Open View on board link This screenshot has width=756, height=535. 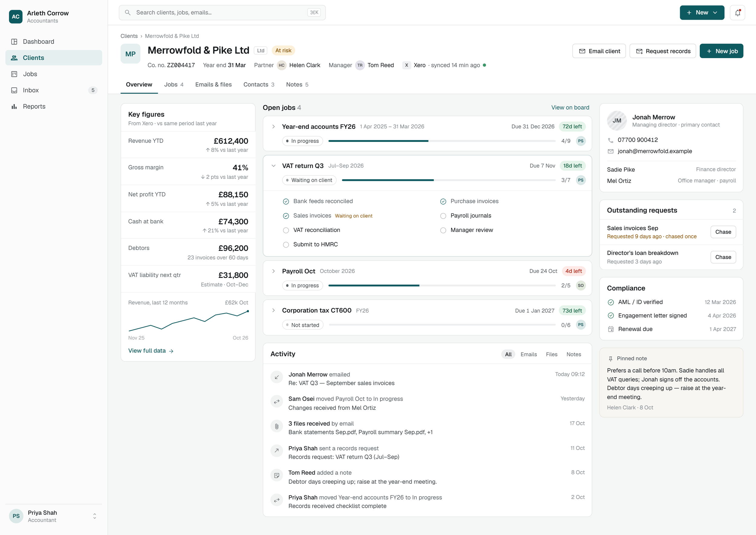tap(570, 107)
